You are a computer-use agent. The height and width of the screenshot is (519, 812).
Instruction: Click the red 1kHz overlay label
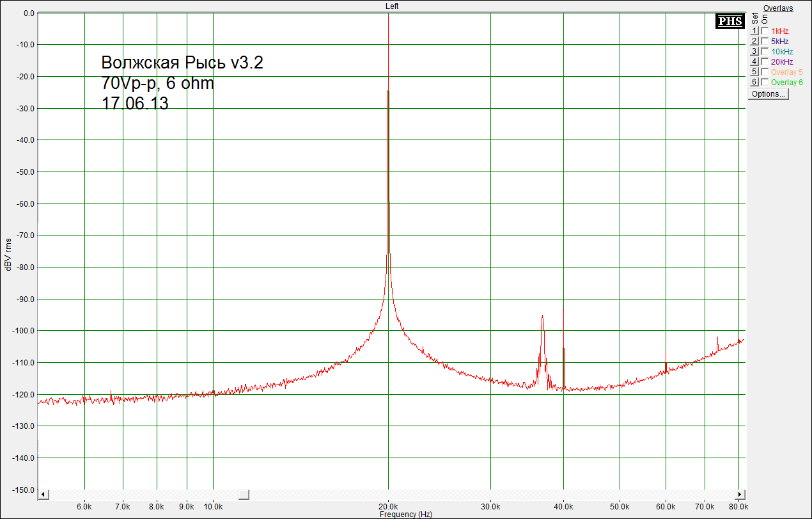click(x=779, y=31)
